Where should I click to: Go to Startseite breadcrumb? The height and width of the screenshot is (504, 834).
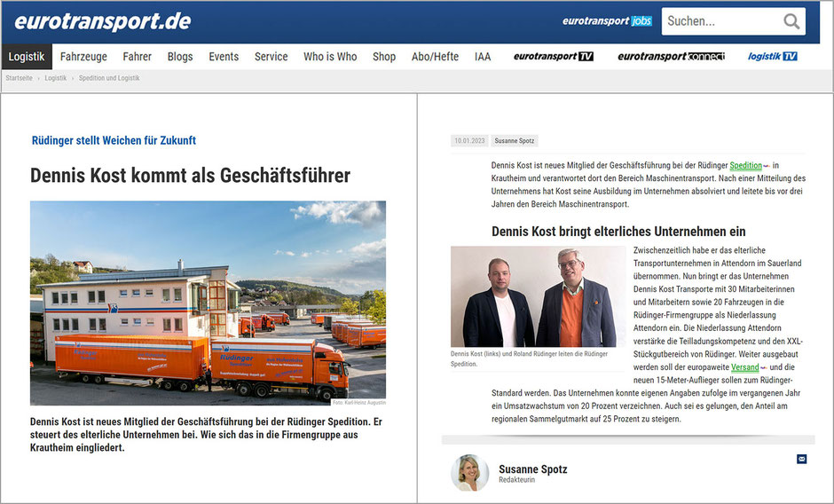tap(20, 78)
